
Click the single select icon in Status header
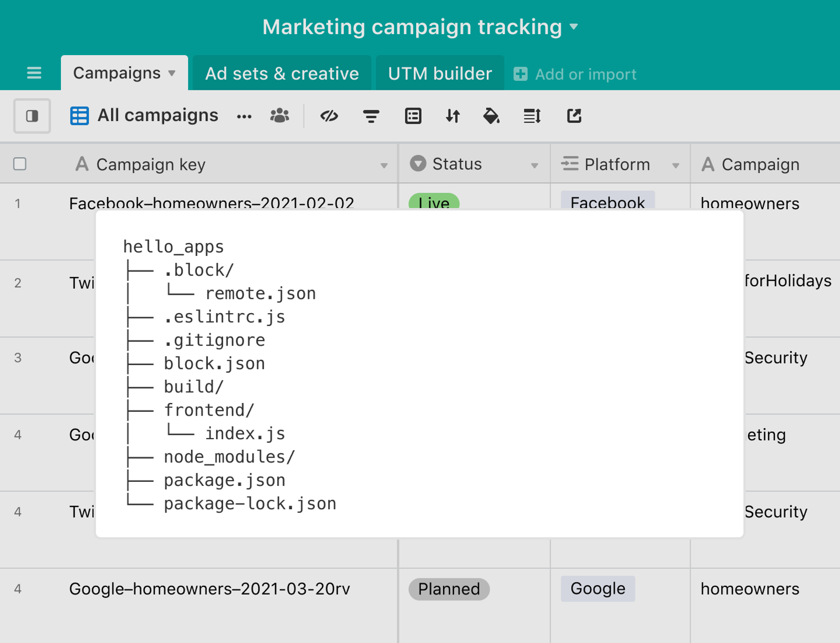418,163
